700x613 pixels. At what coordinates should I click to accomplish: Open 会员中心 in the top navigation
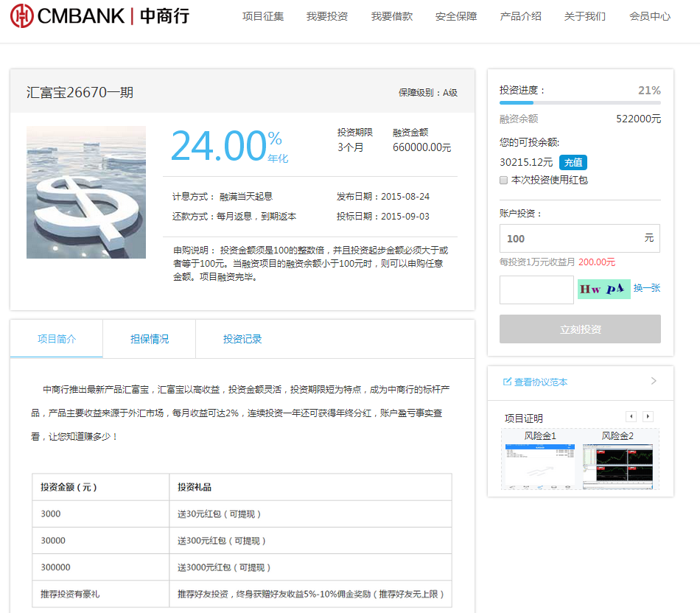tap(650, 16)
